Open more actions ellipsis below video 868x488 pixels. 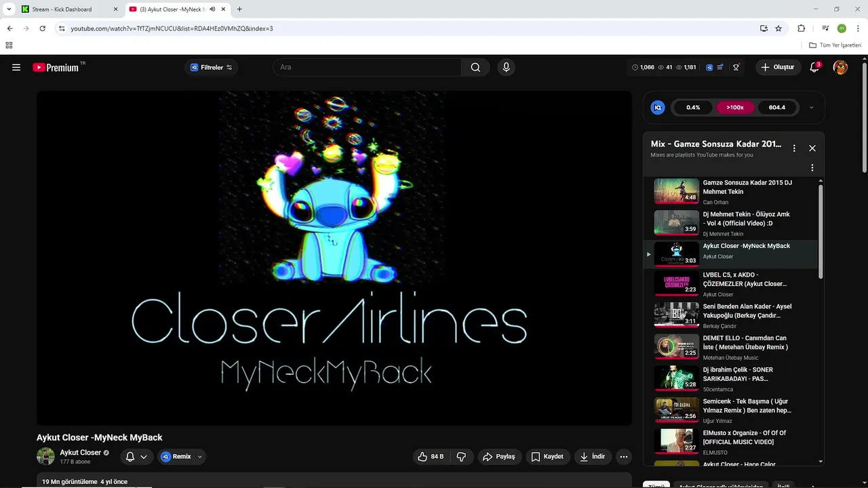pos(624,457)
